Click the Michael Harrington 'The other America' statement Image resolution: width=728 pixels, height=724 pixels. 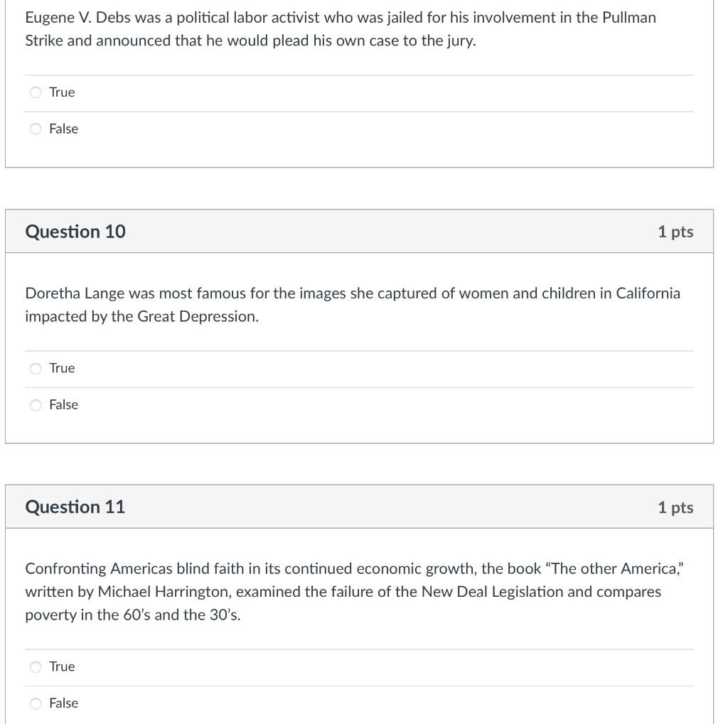tap(354, 592)
